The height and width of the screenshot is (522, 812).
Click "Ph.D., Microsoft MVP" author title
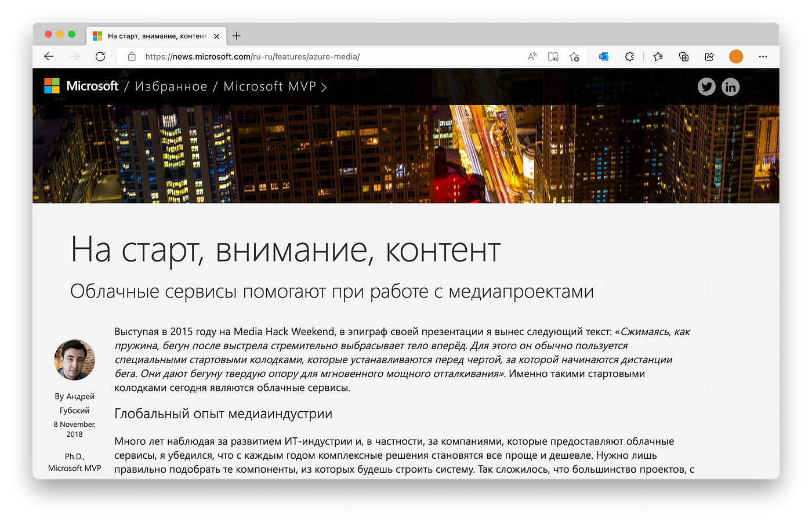tap(74, 462)
